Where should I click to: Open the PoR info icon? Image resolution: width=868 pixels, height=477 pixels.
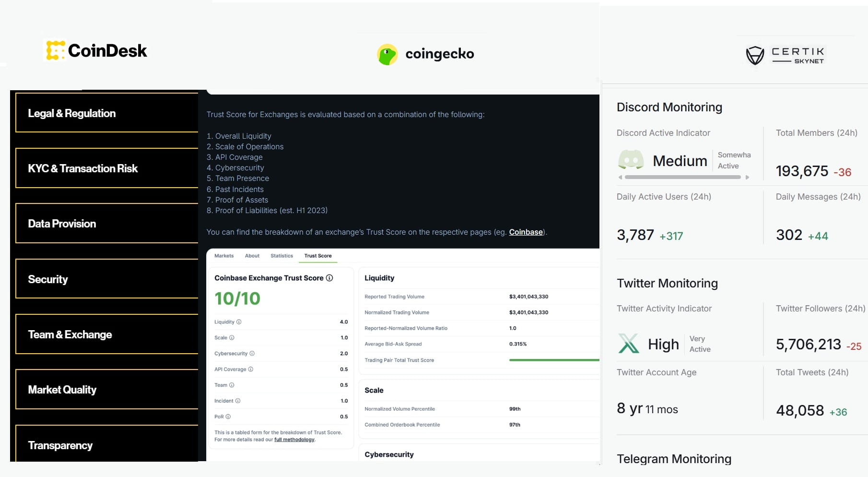[x=228, y=417]
